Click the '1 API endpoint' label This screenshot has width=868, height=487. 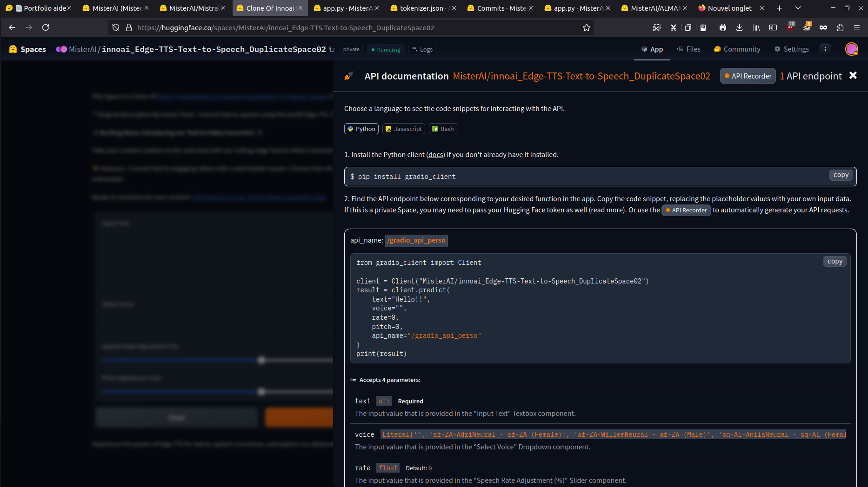coord(811,76)
